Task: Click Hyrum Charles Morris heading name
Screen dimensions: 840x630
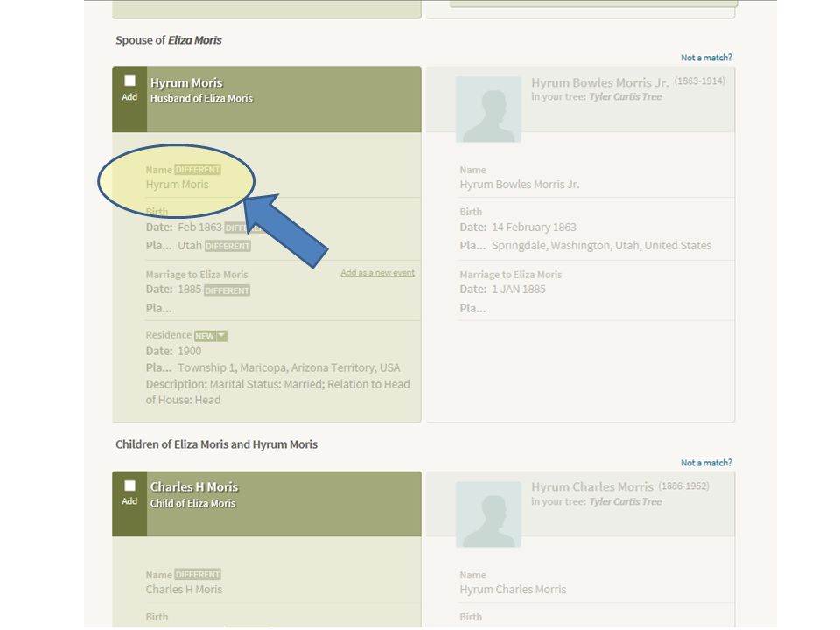Action: 592,487
